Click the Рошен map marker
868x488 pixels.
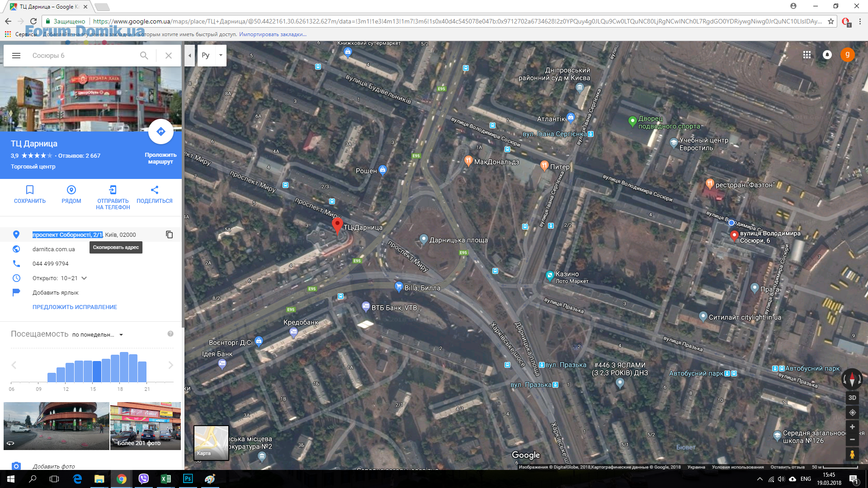point(383,170)
